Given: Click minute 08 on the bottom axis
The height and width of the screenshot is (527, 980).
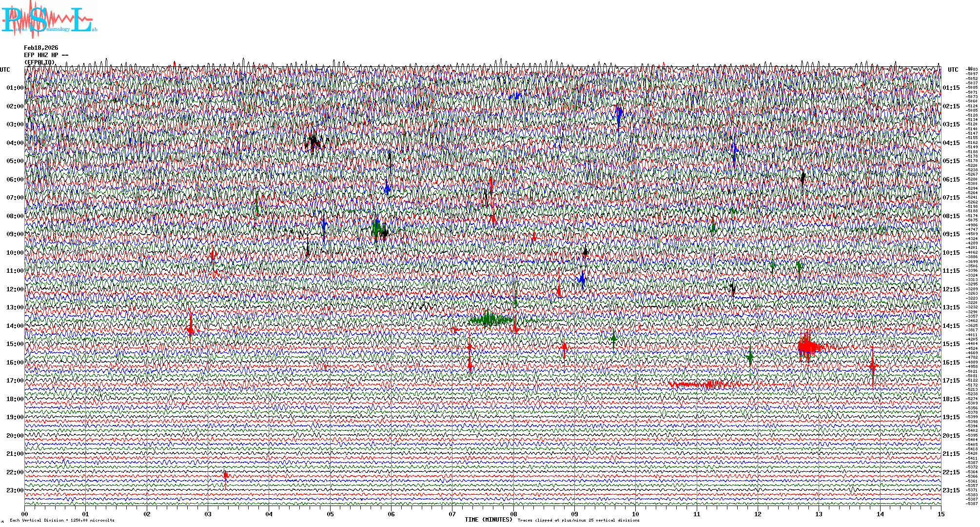Looking at the screenshot, I should [513, 514].
